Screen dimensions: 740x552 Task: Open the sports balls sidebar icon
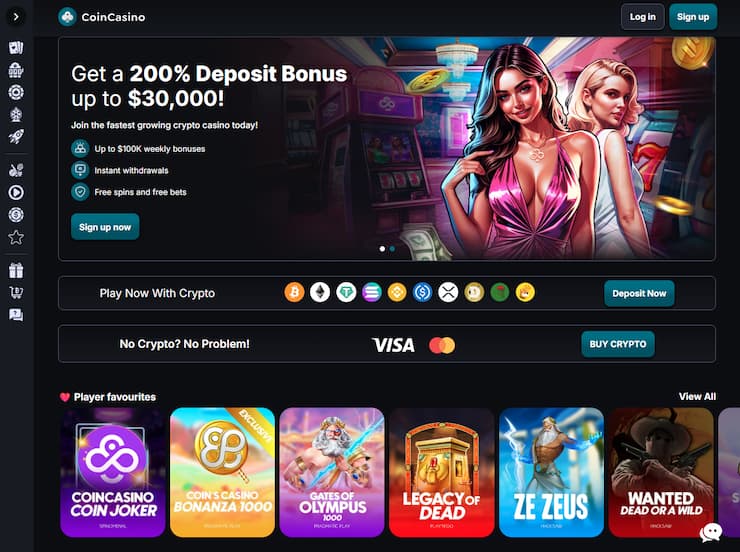click(x=16, y=170)
